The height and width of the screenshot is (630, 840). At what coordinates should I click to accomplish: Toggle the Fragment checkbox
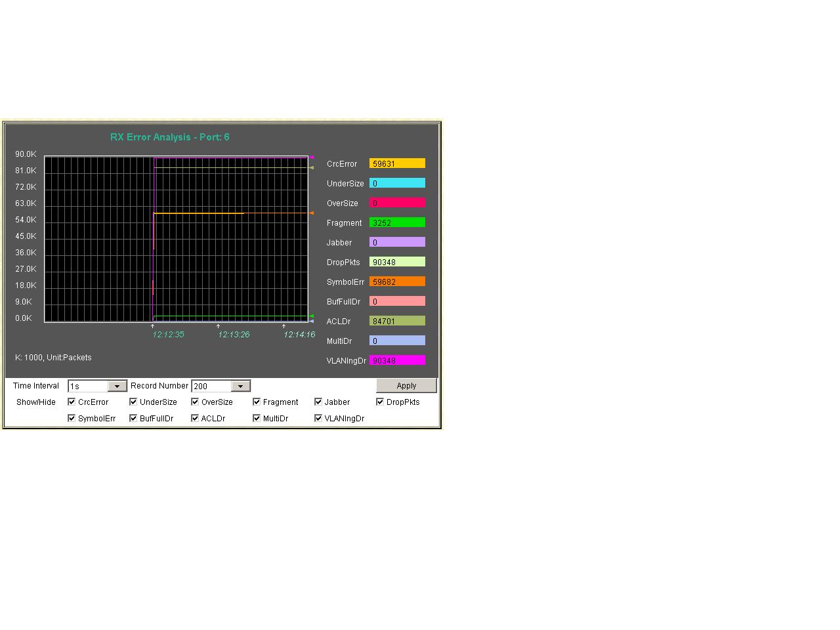pyautogui.click(x=257, y=402)
